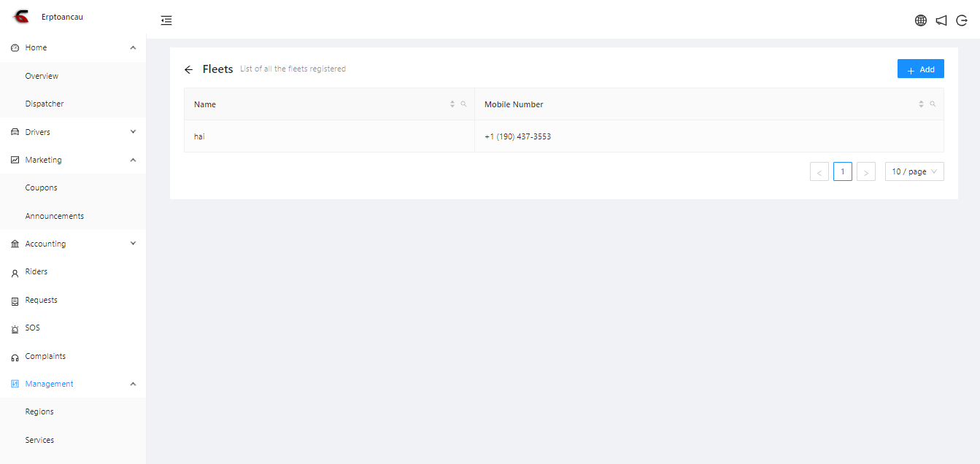
Task: Go back using the arrow beside Fleets
Action: point(188,69)
